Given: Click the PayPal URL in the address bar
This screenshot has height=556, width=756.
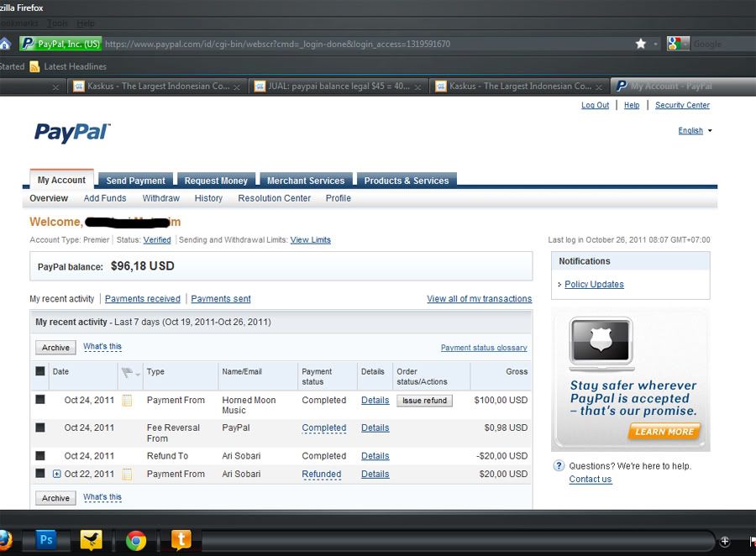Looking at the screenshot, I should pyautogui.click(x=278, y=44).
